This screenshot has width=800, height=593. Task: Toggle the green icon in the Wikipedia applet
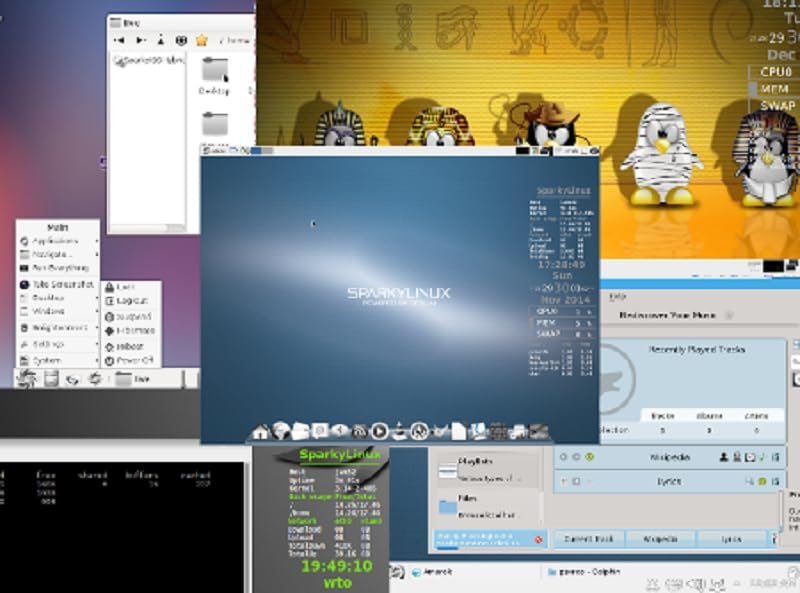(589, 457)
